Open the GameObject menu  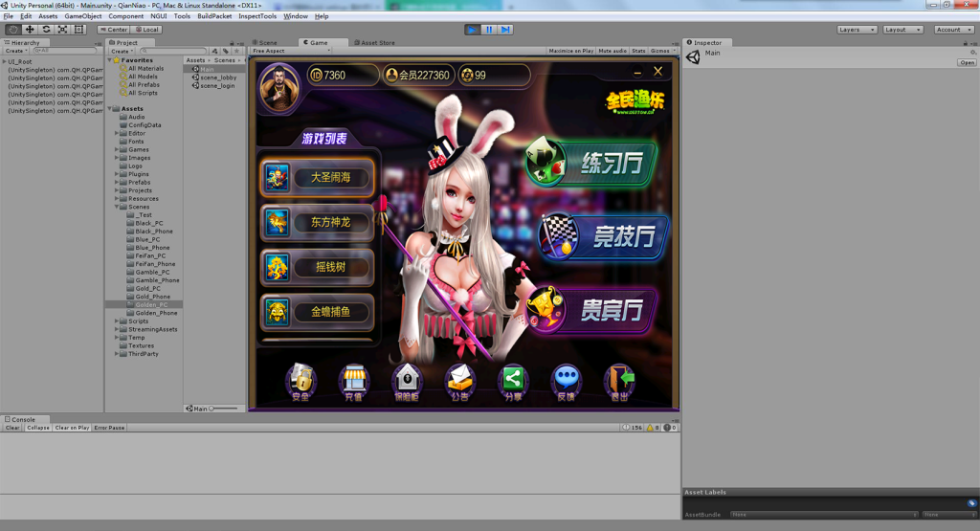pos(83,16)
